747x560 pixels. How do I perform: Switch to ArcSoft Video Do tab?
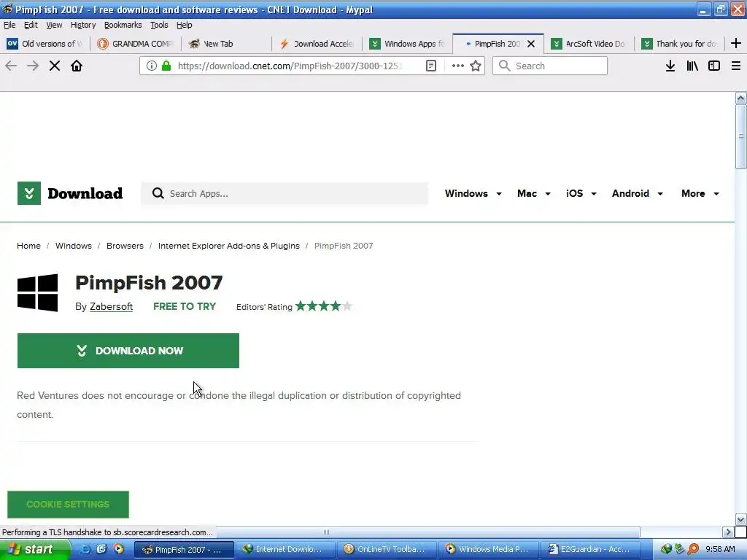click(589, 44)
